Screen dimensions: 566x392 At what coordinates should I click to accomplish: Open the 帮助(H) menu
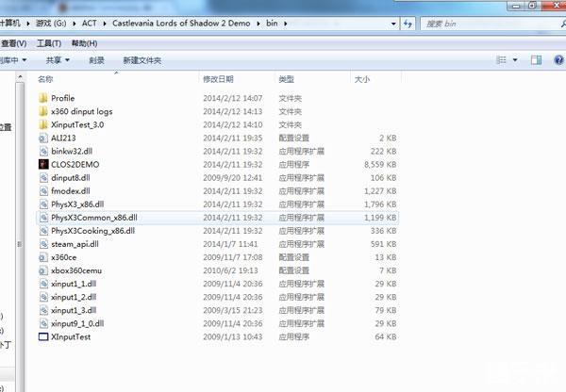(x=83, y=43)
